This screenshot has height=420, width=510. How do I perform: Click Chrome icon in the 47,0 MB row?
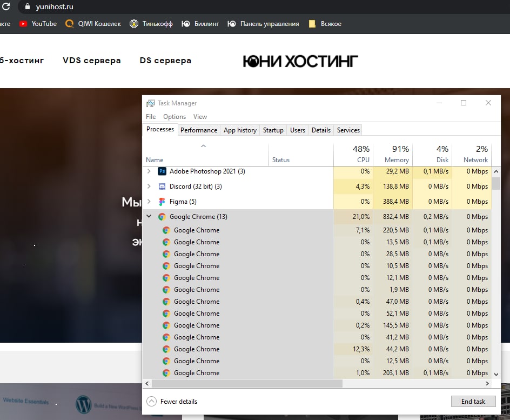point(166,302)
